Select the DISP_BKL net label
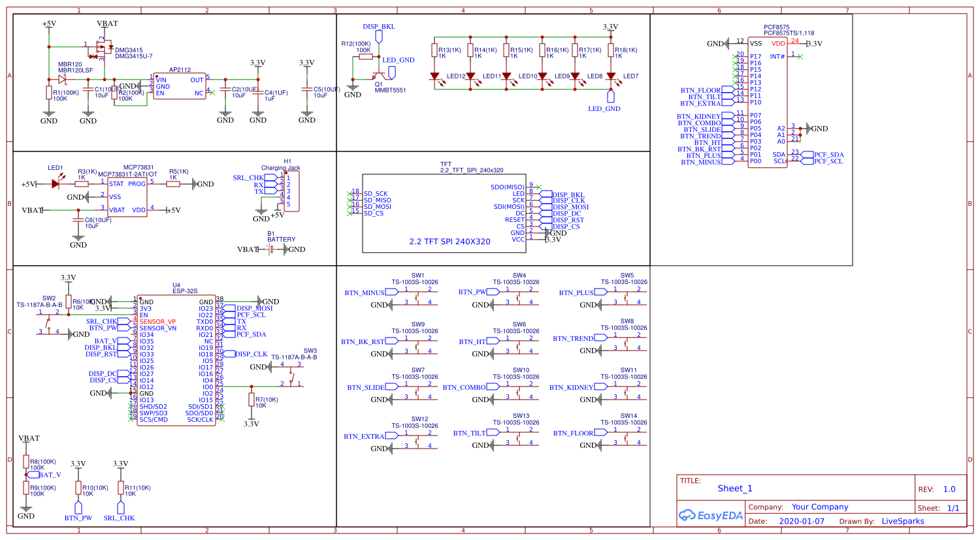This screenshot has width=980, height=540. point(378,26)
